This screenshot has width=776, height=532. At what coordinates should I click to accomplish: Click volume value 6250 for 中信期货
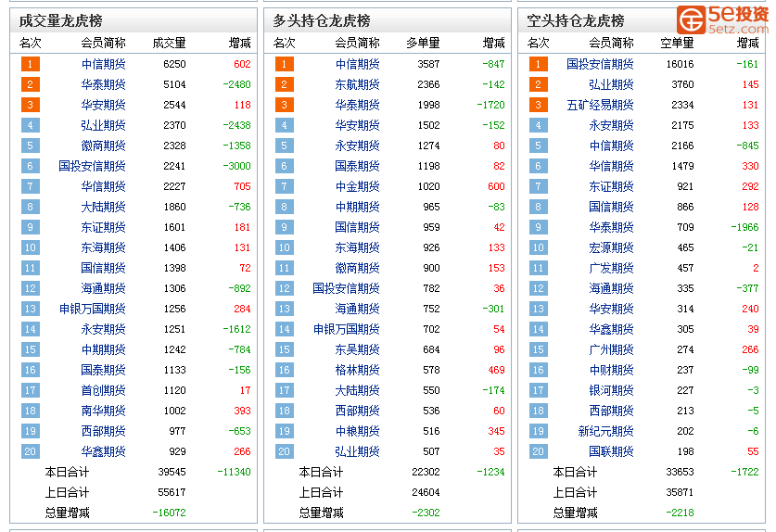point(174,64)
